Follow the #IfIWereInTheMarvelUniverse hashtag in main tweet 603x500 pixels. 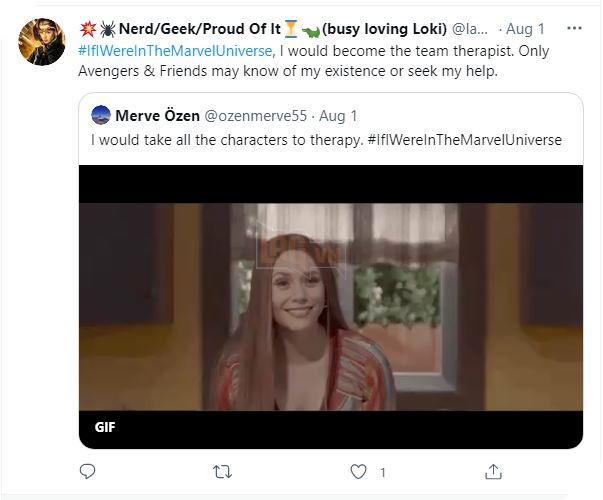(175, 50)
